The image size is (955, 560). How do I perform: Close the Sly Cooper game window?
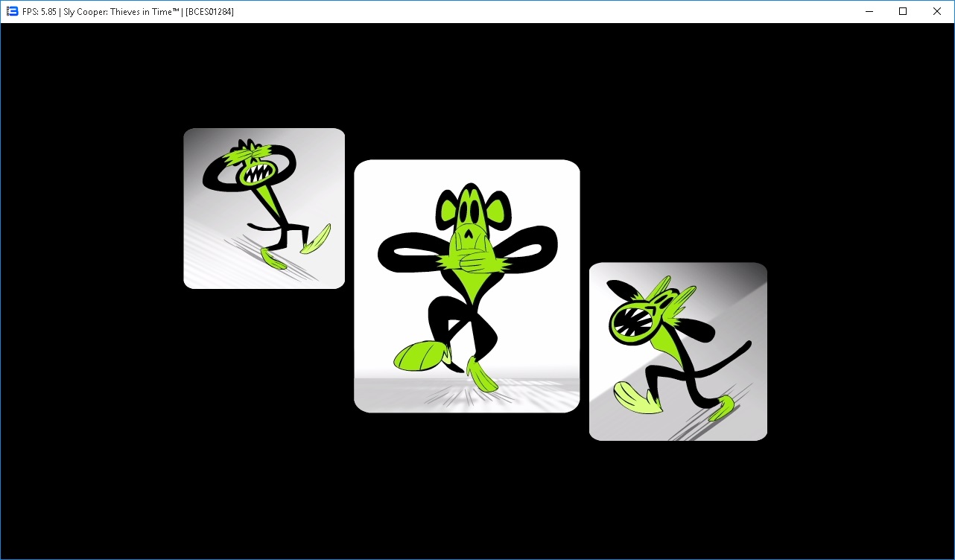click(937, 11)
